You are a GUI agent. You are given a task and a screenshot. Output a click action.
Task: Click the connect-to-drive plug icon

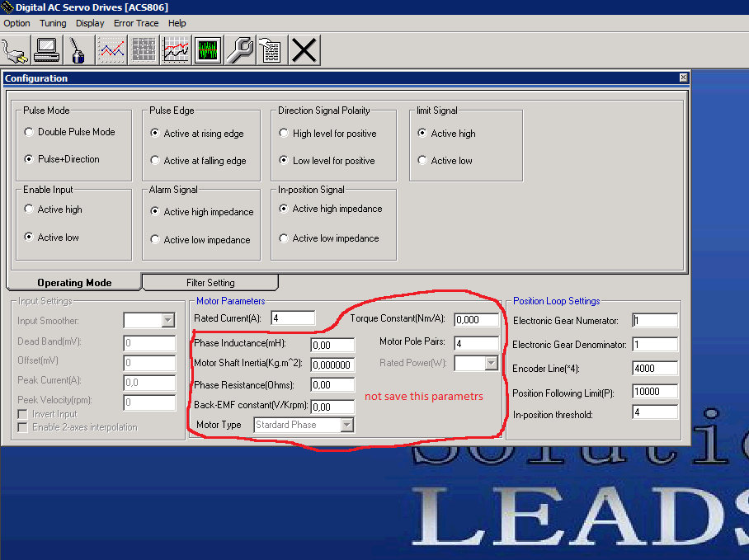coord(16,50)
